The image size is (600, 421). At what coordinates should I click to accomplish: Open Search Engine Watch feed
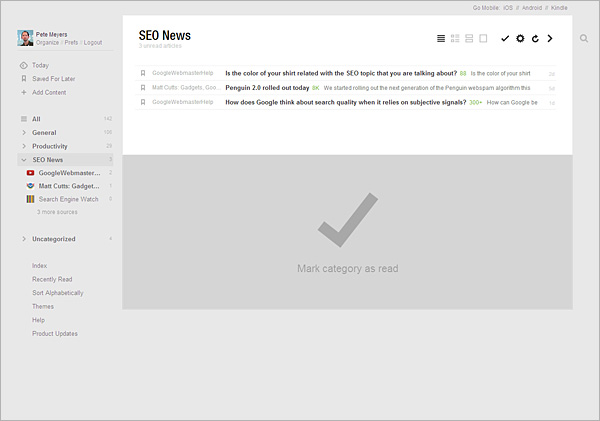tap(68, 199)
